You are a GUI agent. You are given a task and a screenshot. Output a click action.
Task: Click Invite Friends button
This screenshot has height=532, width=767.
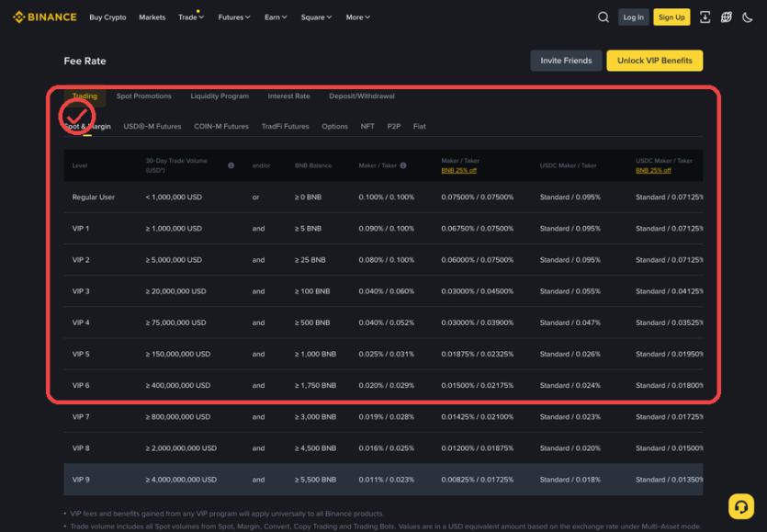click(566, 61)
